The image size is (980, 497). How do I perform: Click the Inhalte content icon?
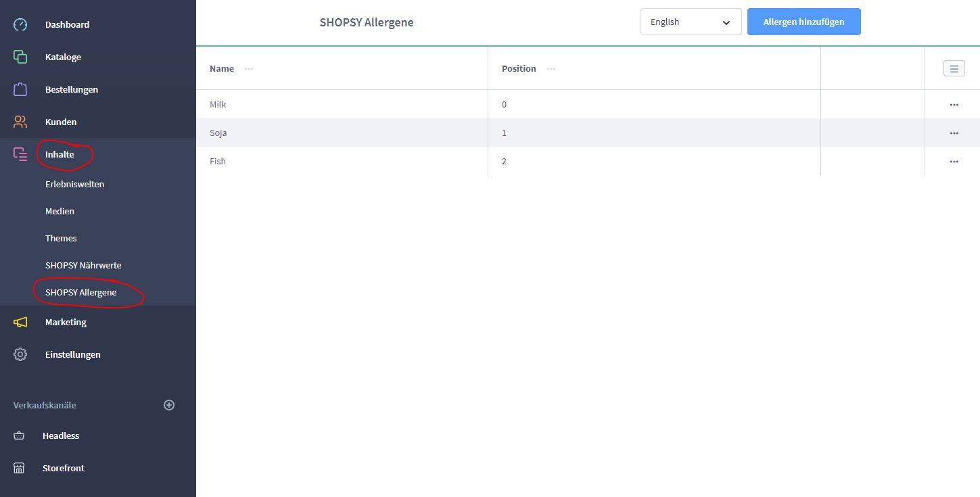[20, 154]
